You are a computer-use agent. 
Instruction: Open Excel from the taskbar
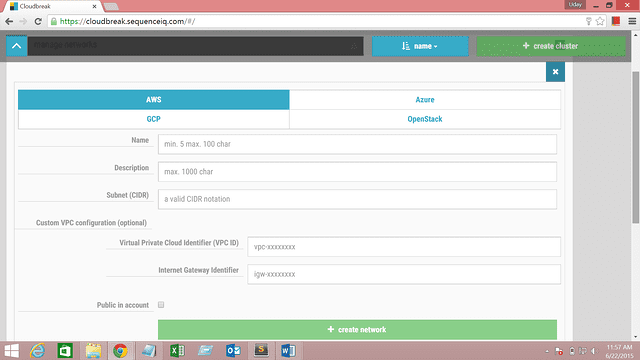pos(177,351)
